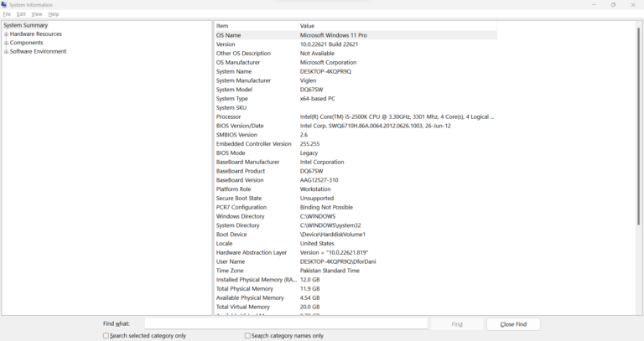644x341 pixels.
Task: Expand the Software Environment tree node
Action: pyautogui.click(x=6, y=52)
